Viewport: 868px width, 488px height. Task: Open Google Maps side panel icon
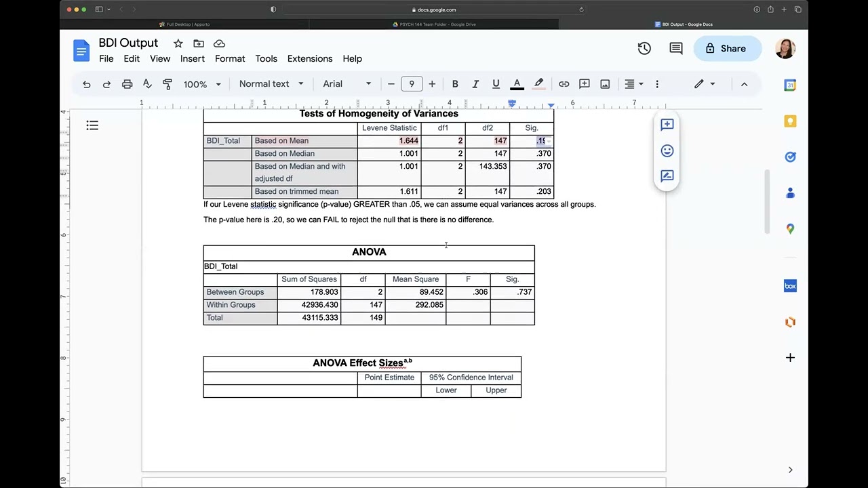coord(790,229)
